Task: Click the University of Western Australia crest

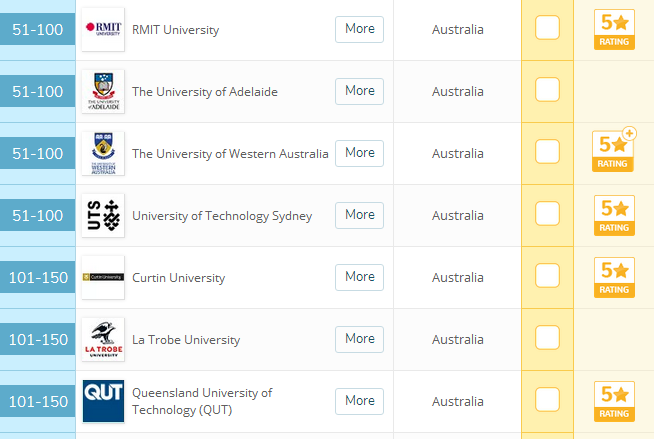Action: pos(103,153)
